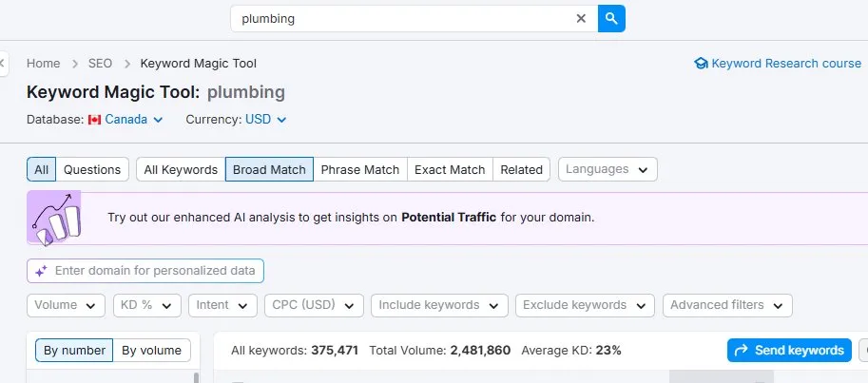868x383 pixels.
Task: Select By number grouping
Action: pyautogui.click(x=74, y=351)
